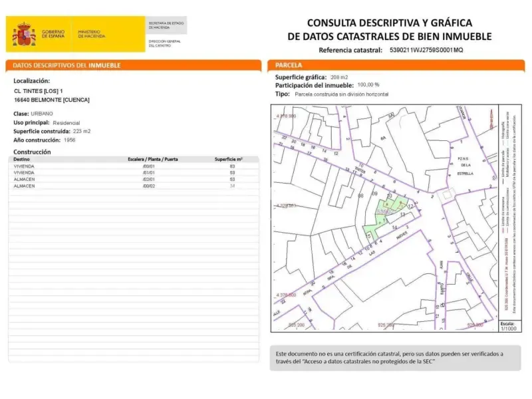
Task: Select the PARCELA section header
Action: point(396,65)
